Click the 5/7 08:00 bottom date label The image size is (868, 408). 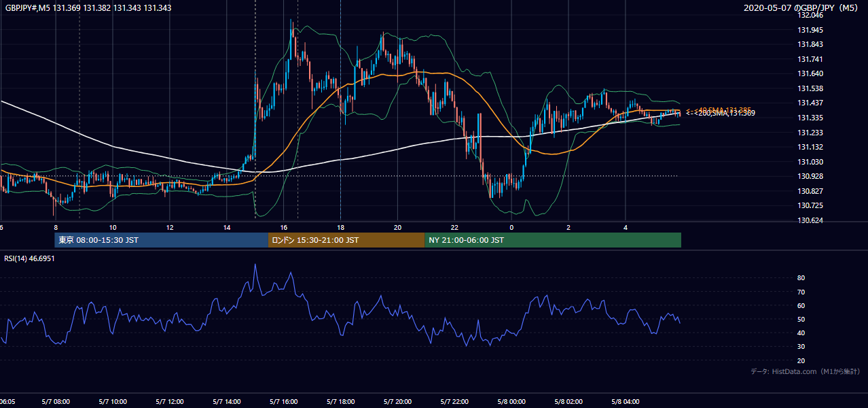[56, 402]
